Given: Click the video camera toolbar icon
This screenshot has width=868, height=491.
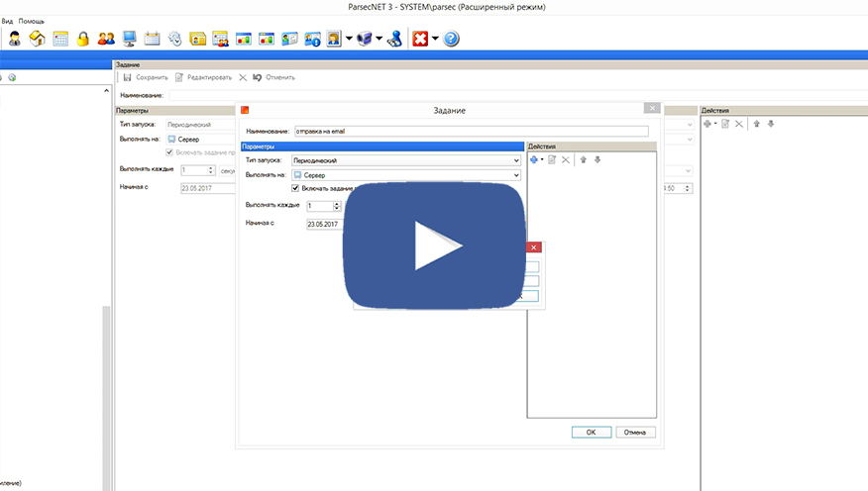Looking at the screenshot, I should pyautogui.click(x=365, y=39).
